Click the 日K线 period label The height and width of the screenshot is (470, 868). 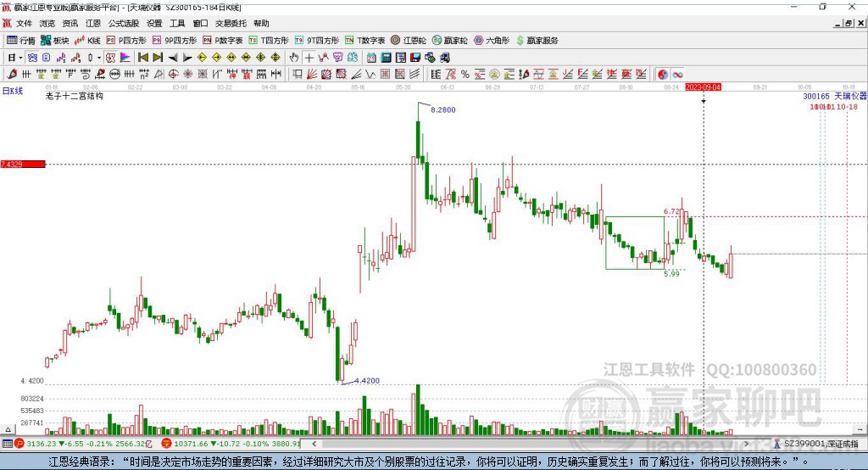(x=13, y=91)
